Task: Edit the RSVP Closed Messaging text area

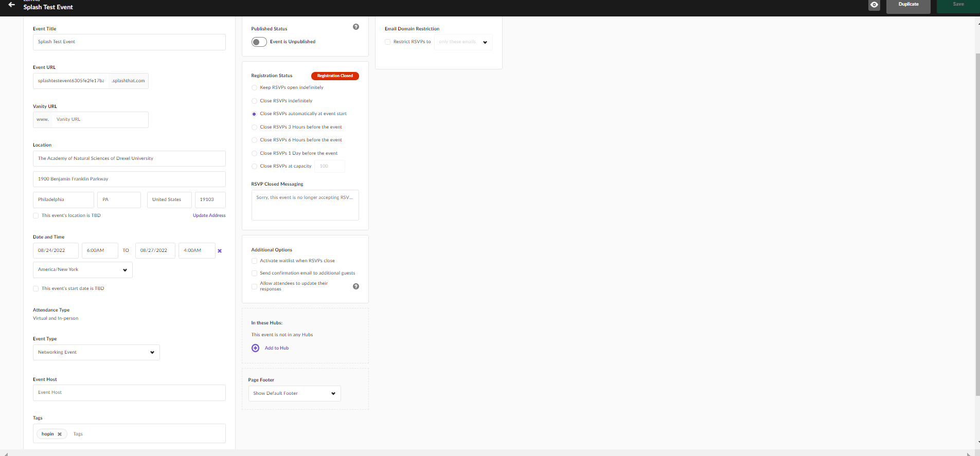Action: pyautogui.click(x=305, y=205)
